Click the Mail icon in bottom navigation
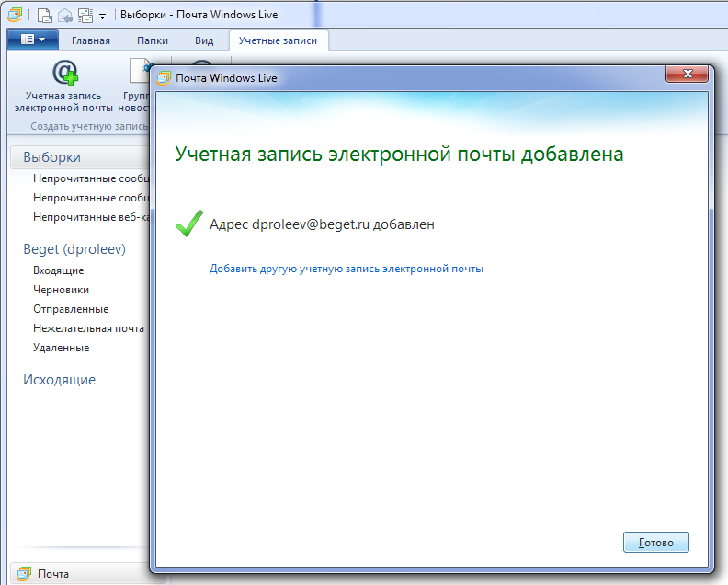The height and width of the screenshot is (585, 728). [x=26, y=574]
